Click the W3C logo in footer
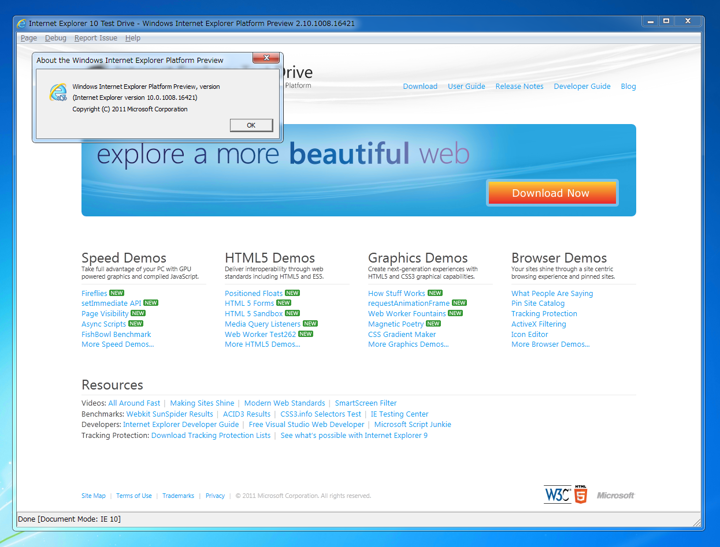The height and width of the screenshot is (547, 720). (x=557, y=495)
